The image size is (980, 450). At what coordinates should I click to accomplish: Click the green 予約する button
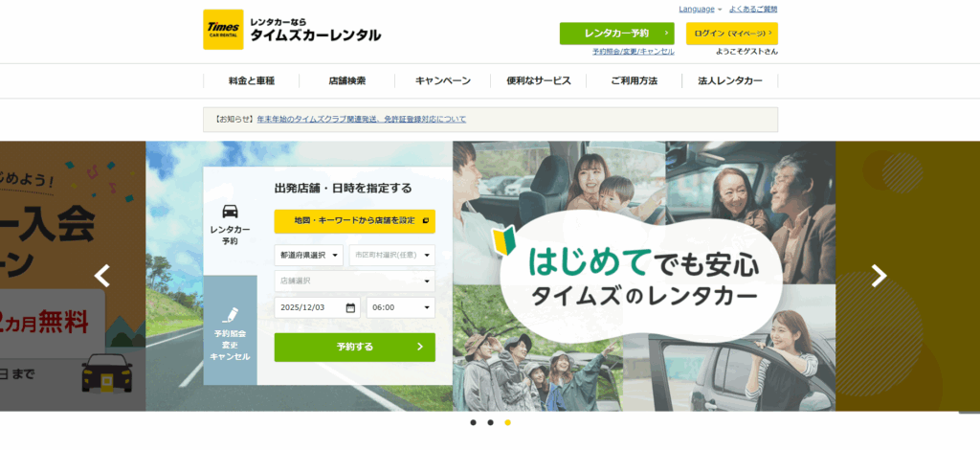click(354, 347)
